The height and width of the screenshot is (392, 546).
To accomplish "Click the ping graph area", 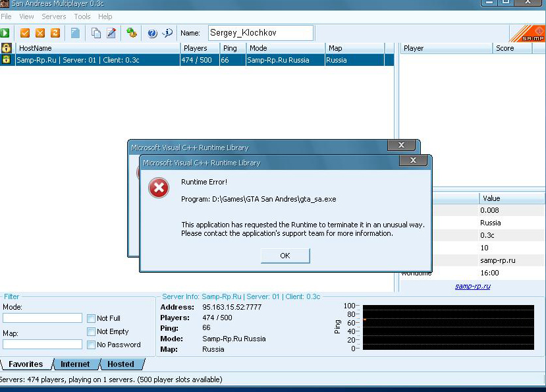I will [x=448, y=327].
